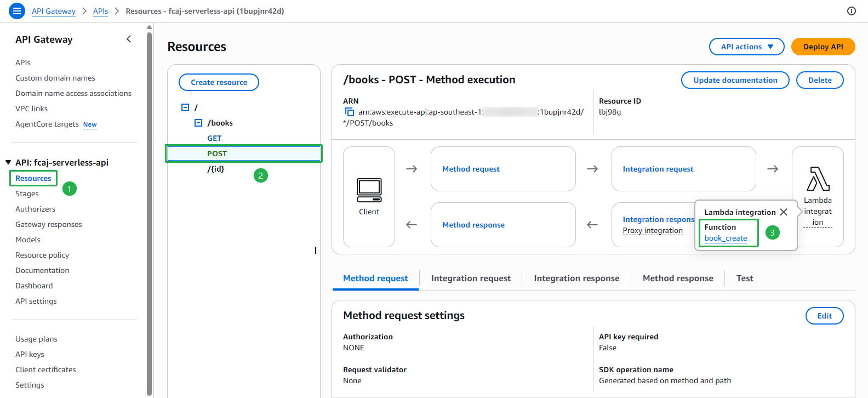
Task: Switch to the Integration request tab
Action: click(471, 278)
